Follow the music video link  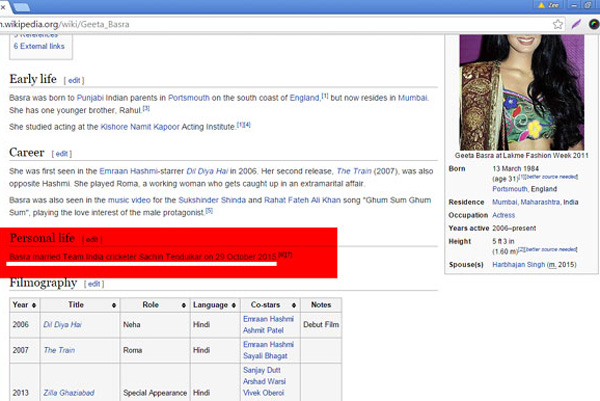tap(129, 200)
